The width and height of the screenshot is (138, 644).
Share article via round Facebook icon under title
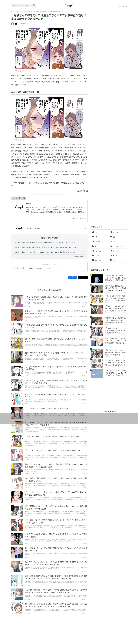(13, 24)
